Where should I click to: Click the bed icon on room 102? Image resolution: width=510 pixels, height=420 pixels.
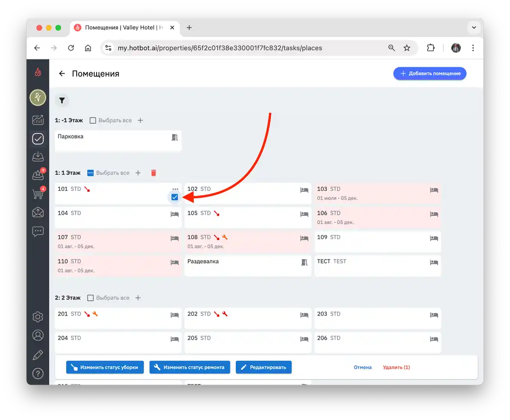tap(304, 190)
